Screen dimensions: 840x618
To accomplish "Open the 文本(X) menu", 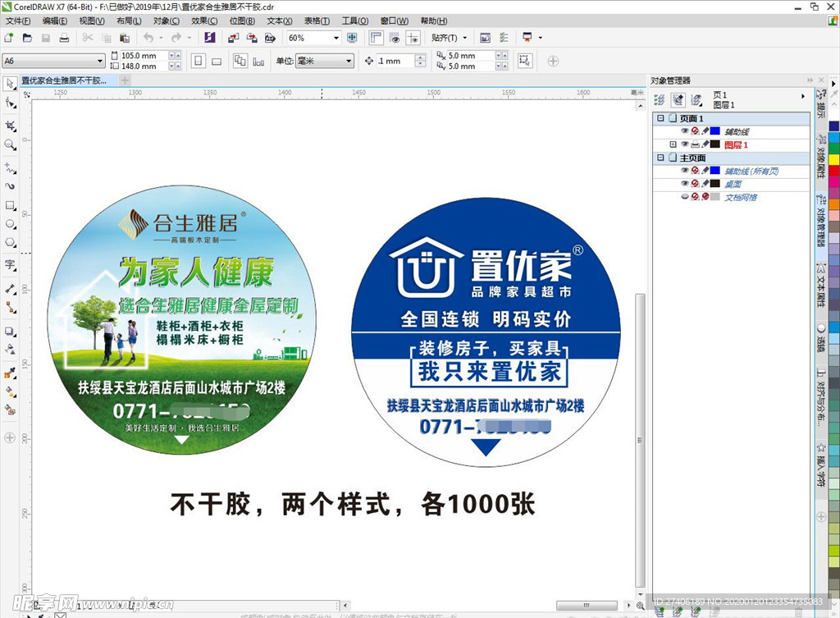I will [x=280, y=21].
